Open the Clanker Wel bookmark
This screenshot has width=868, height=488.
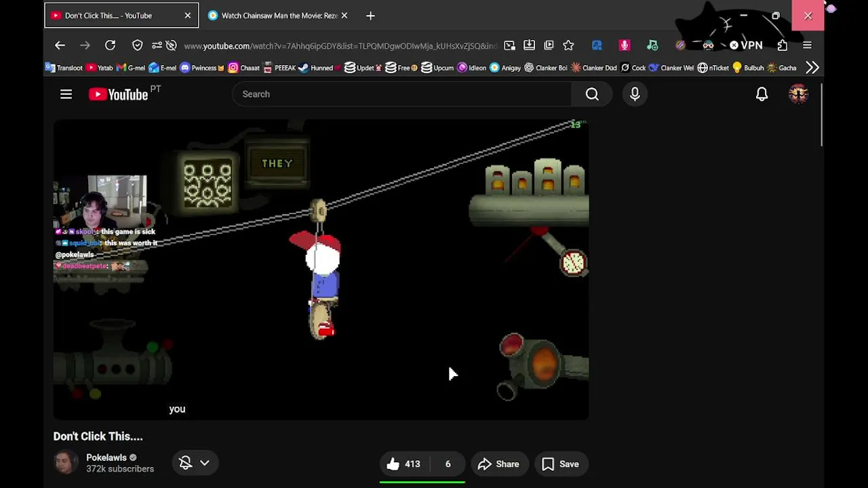click(671, 68)
